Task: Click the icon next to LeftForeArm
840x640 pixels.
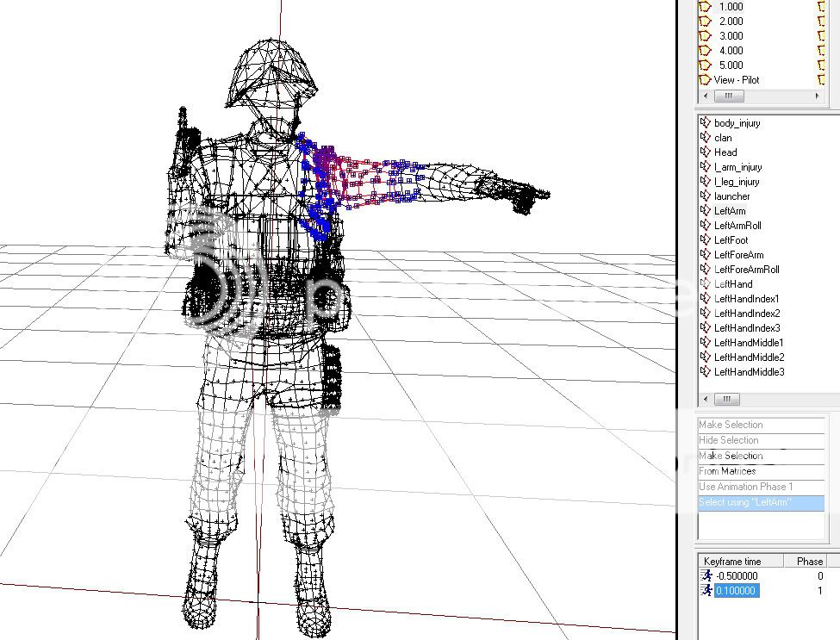Action: [x=706, y=255]
